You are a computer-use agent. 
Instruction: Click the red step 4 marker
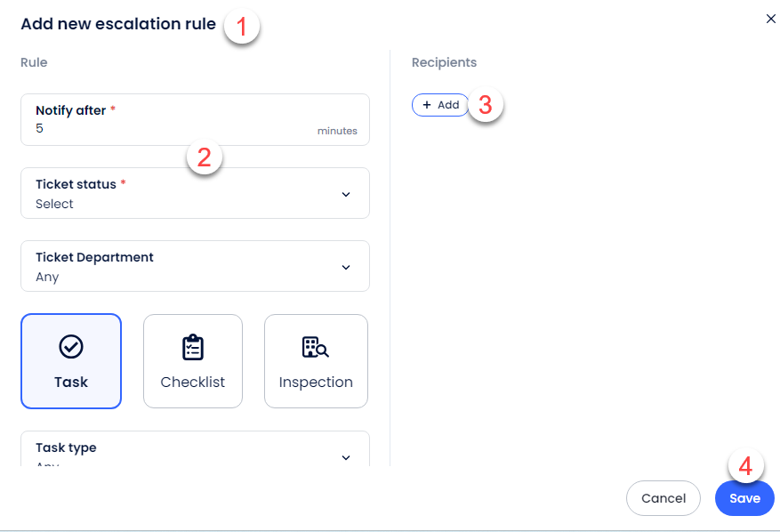[746, 465]
